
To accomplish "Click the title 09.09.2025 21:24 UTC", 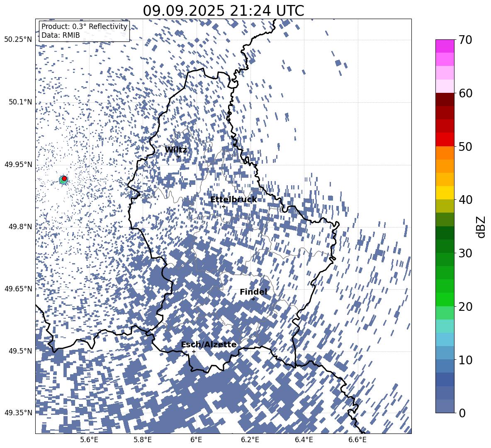I will click(x=224, y=11).
